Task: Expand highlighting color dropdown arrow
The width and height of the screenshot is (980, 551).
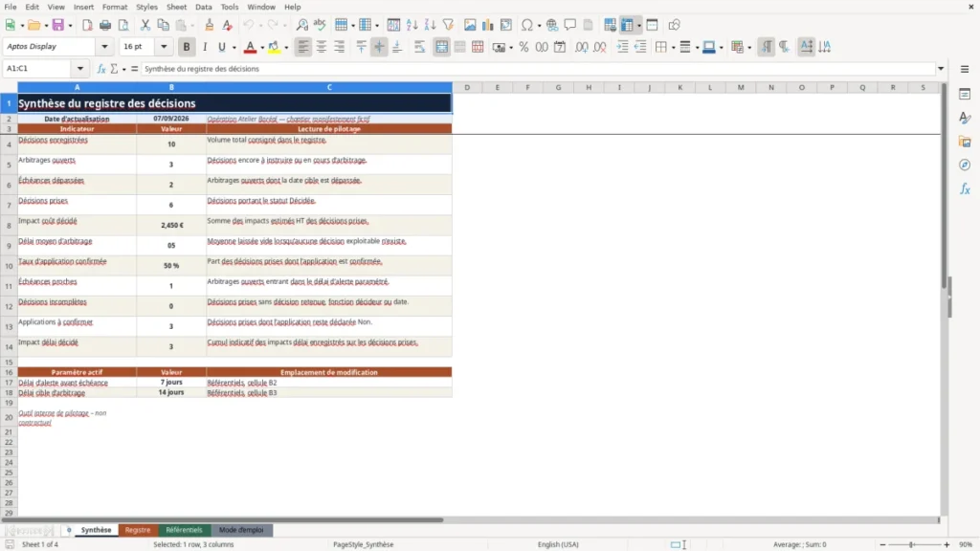Action: pos(286,47)
